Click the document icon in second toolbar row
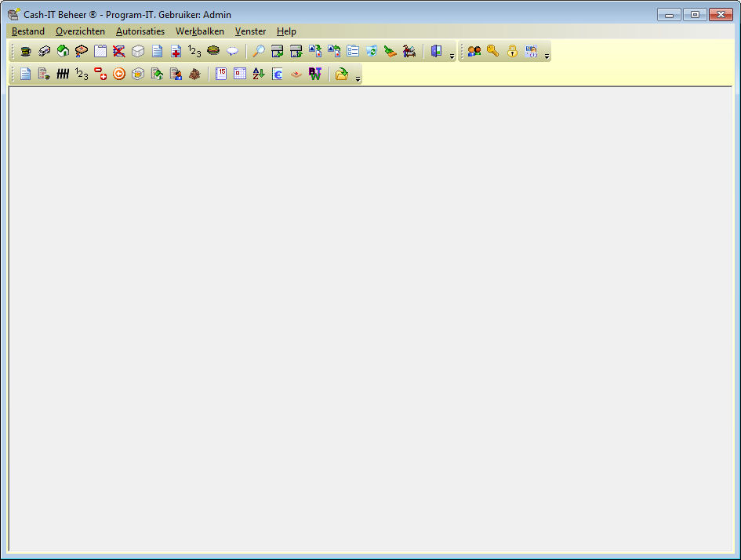741x560 pixels. pos(26,74)
